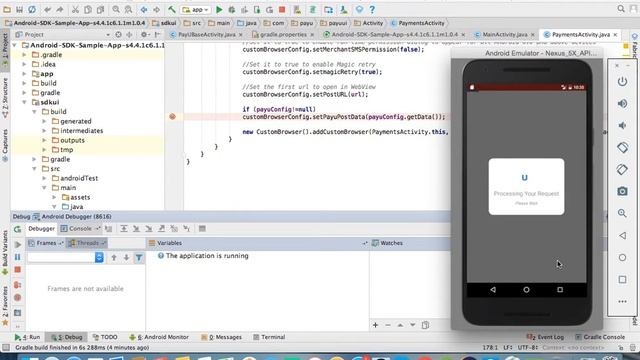Redo action in toolbar
640x360 pixels.
(x=60, y=9)
